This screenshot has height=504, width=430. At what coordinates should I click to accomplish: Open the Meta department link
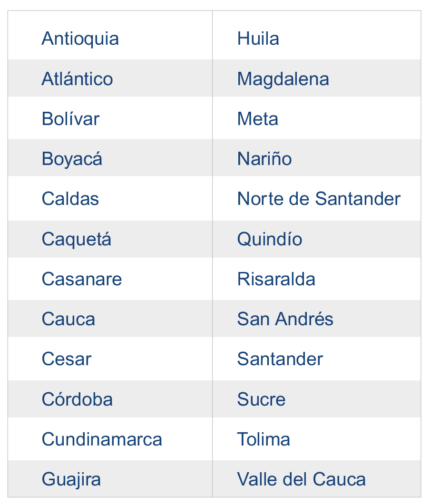[257, 119]
